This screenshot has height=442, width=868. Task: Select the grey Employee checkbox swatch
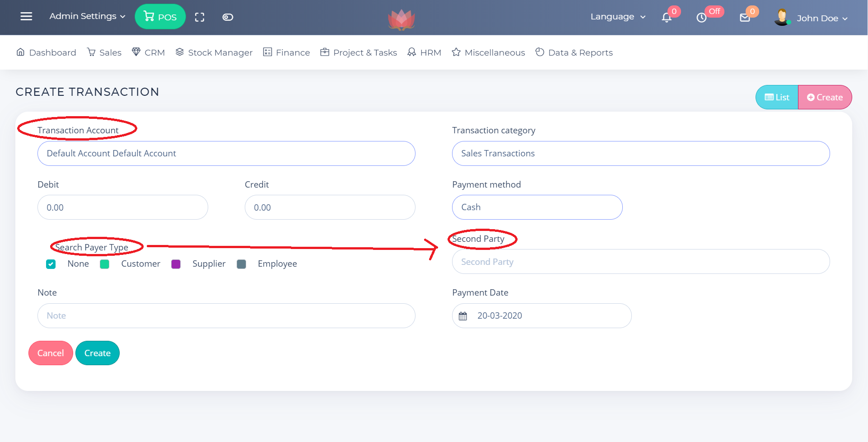click(x=242, y=264)
